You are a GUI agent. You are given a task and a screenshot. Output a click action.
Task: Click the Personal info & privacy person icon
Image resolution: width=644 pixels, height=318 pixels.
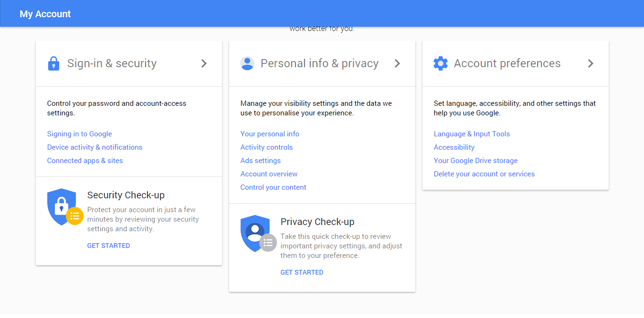[247, 63]
